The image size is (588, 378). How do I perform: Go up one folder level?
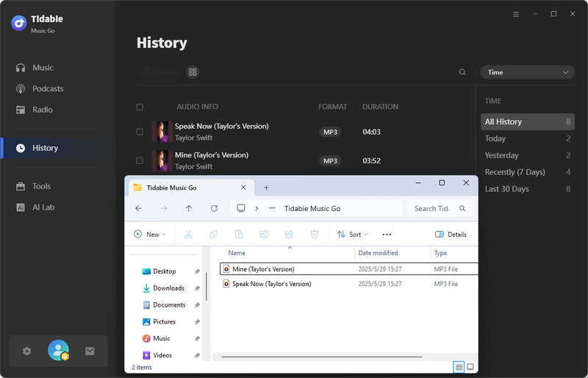point(189,209)
